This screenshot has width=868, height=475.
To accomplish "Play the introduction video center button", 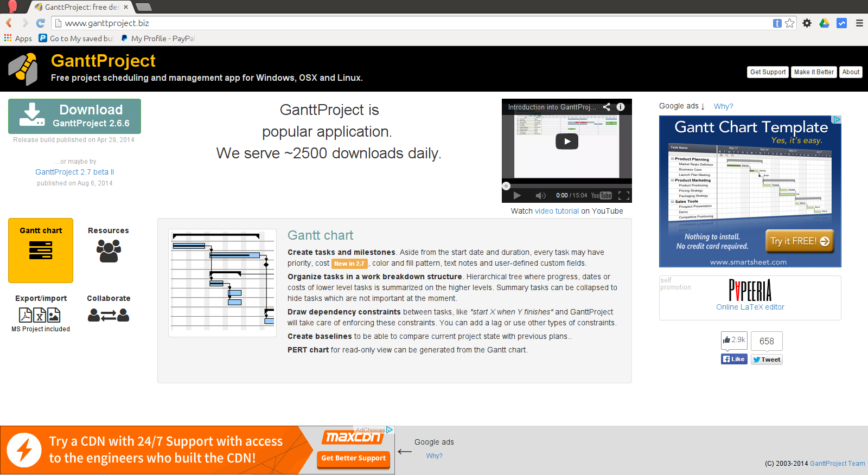I will (x=567, y=142).
